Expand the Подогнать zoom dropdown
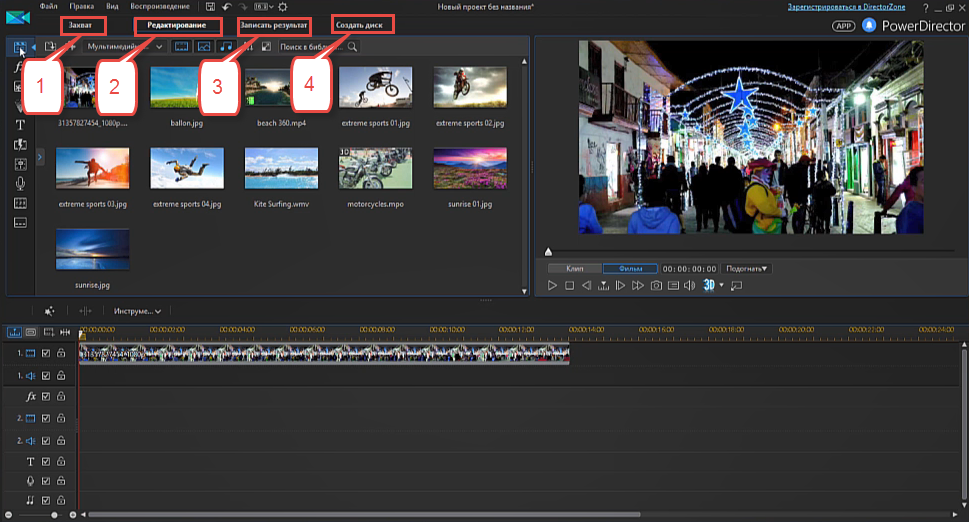 [747, 269]
